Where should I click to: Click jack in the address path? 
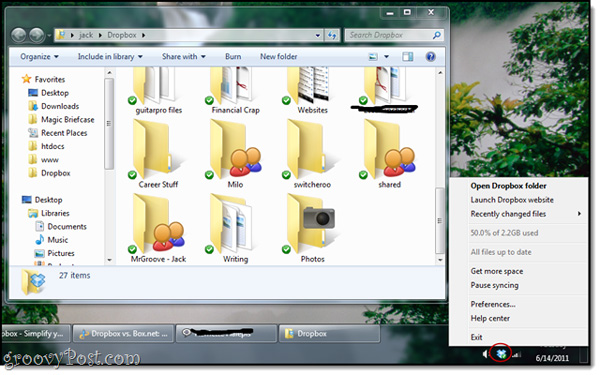(86, 35)
